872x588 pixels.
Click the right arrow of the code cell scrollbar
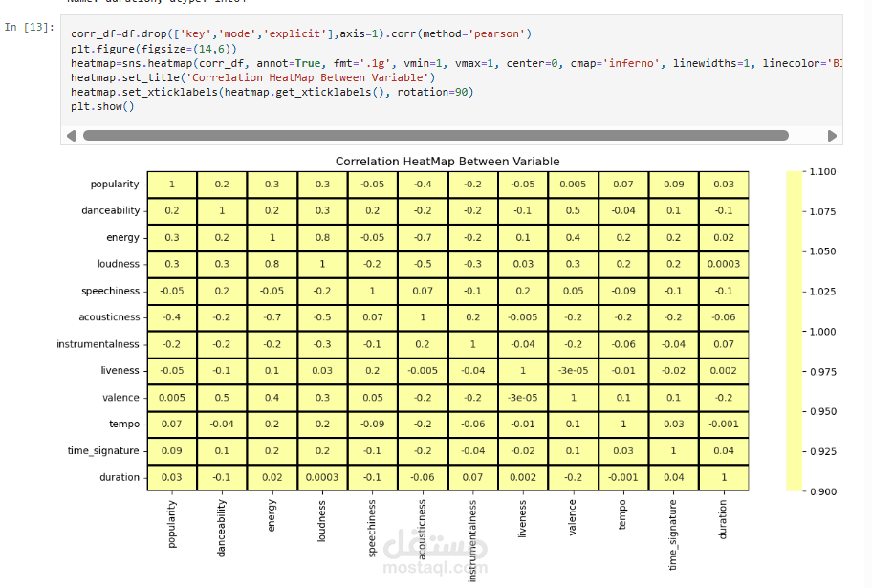(x=831, y=136)
